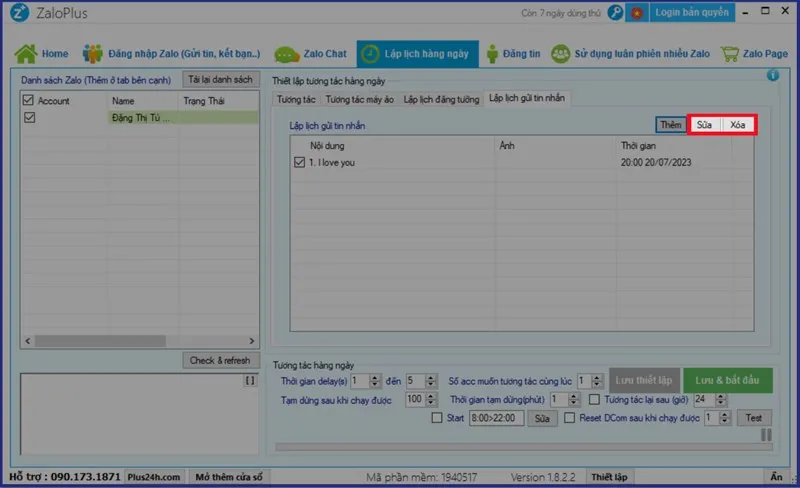Image resolution: width=800 pixels, height=488 pixels.
Task: Click Thêm to add a scheduled message
Action: 670,125
